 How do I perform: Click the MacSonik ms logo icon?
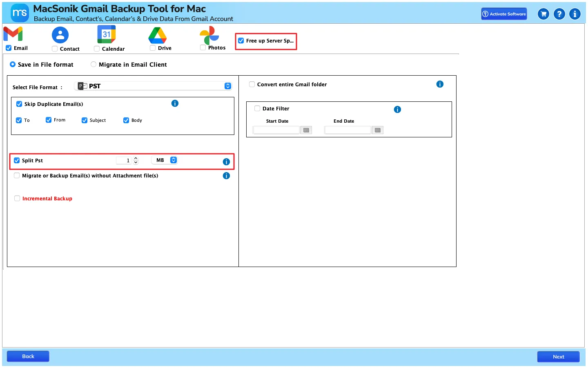pos(20,13)
